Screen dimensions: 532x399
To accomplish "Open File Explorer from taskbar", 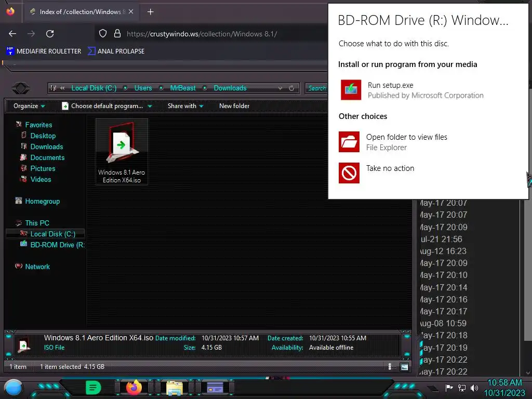I will click(174, 388).
